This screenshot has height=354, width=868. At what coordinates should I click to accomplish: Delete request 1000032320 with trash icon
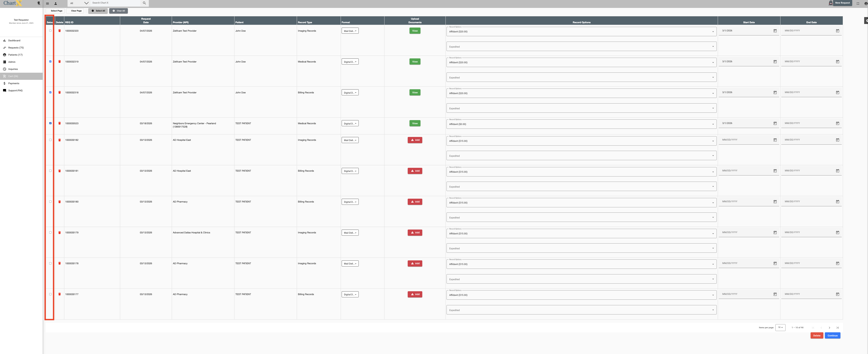click(x=60, y=31)
